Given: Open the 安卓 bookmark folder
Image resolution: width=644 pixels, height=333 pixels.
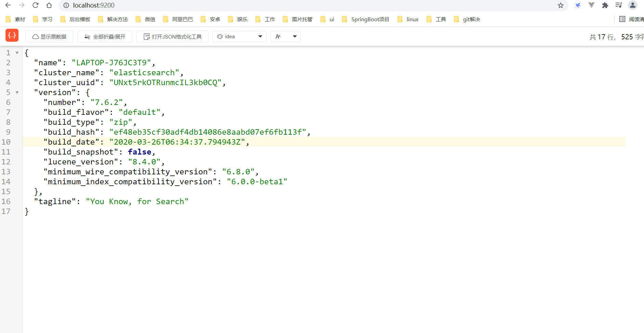Looking at the screenshot, I should coord(210,19).
